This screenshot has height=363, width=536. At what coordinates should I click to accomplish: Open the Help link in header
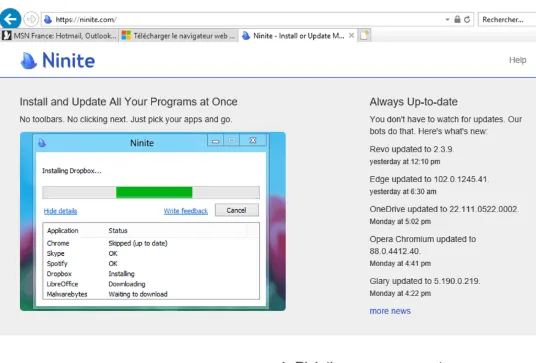(518, 60)
